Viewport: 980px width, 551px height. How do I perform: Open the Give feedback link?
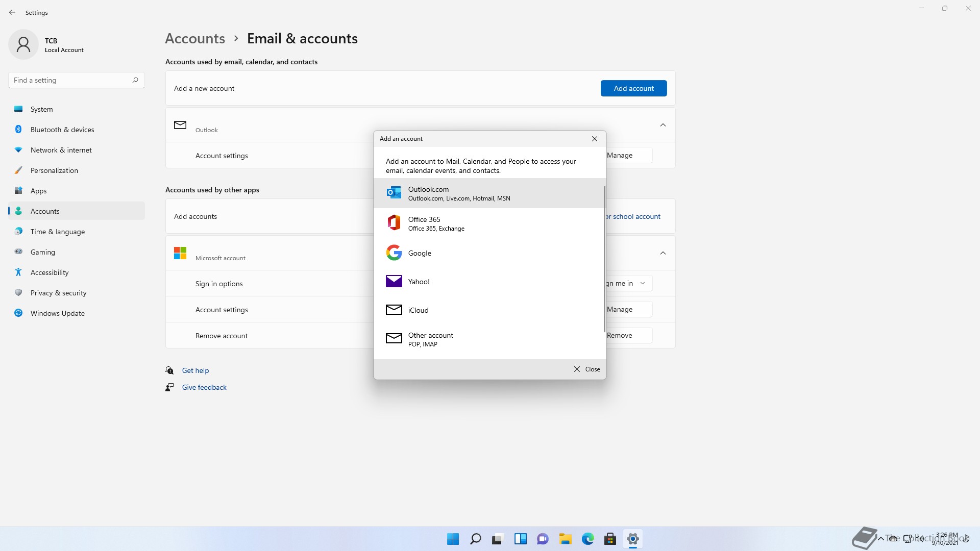(204, 387)
